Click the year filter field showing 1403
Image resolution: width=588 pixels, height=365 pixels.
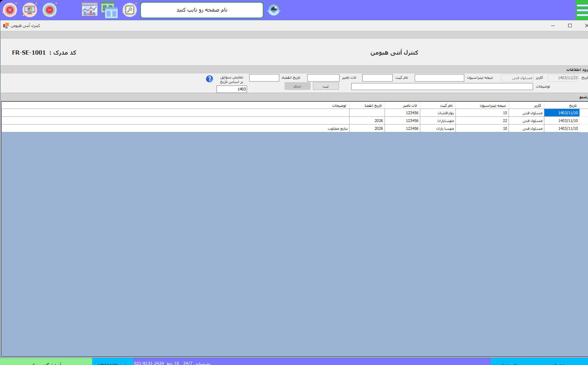[231, 89]
